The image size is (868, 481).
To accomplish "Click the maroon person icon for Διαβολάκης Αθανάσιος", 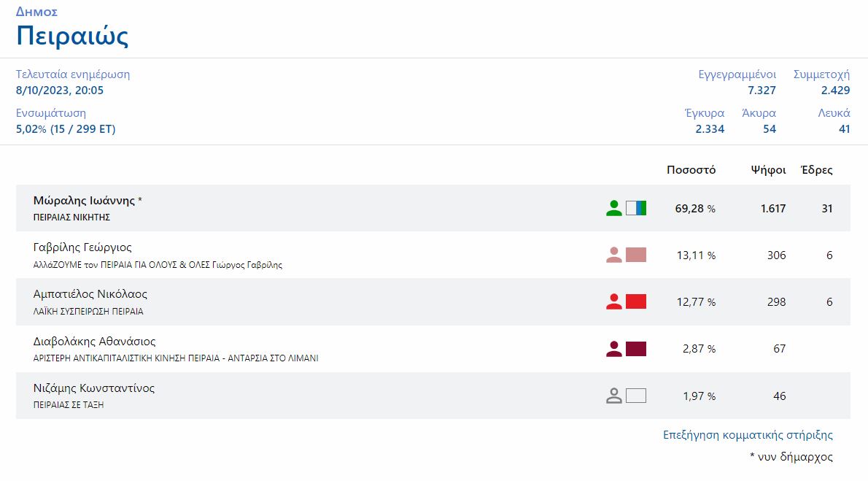I will coord(614,349).
